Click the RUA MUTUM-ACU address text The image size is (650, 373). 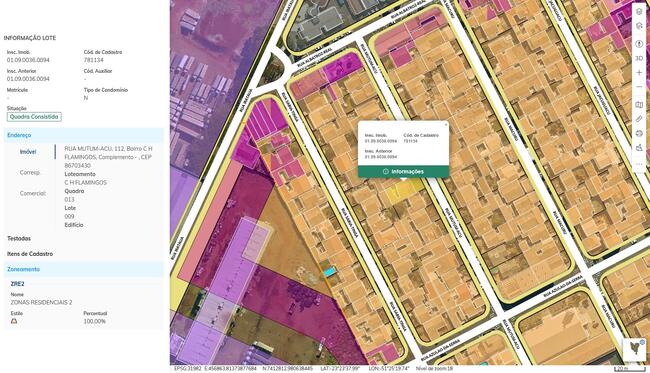(109, 157)
